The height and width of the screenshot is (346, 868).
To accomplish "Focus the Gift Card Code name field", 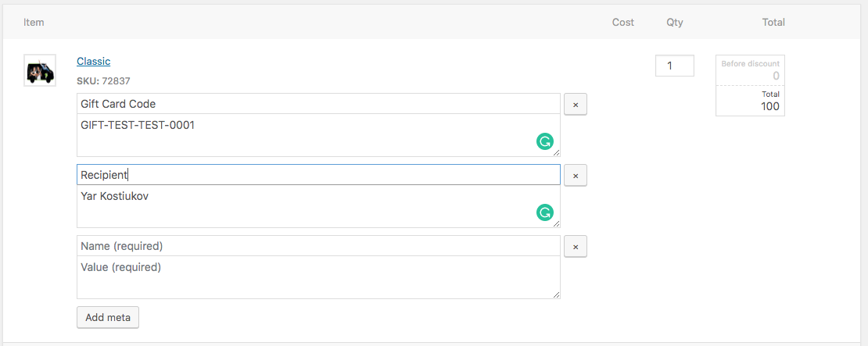I will pyautogui.click(x=318, y=104).
